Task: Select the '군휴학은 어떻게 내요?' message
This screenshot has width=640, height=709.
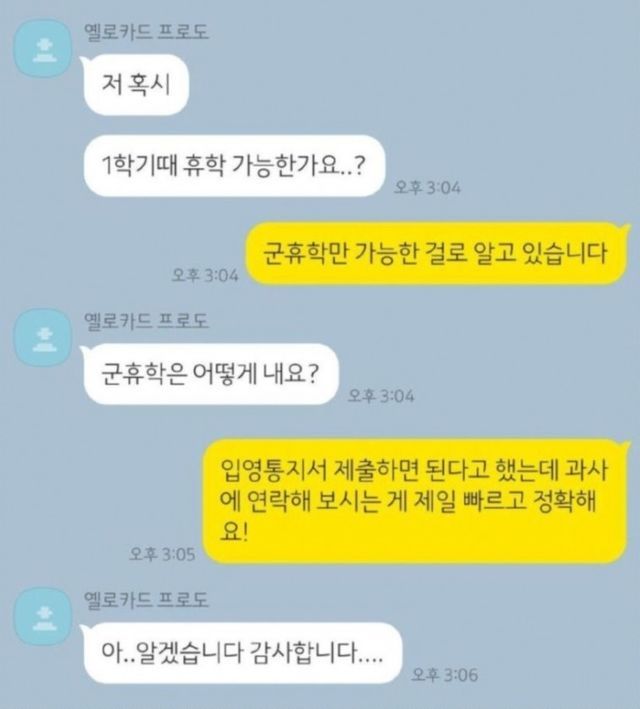Action: point(210,373)
